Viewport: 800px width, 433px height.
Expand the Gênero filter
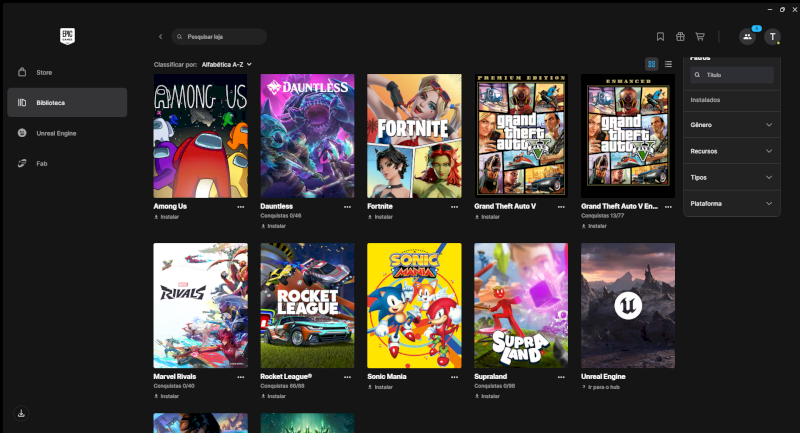(x=732, y=125)
